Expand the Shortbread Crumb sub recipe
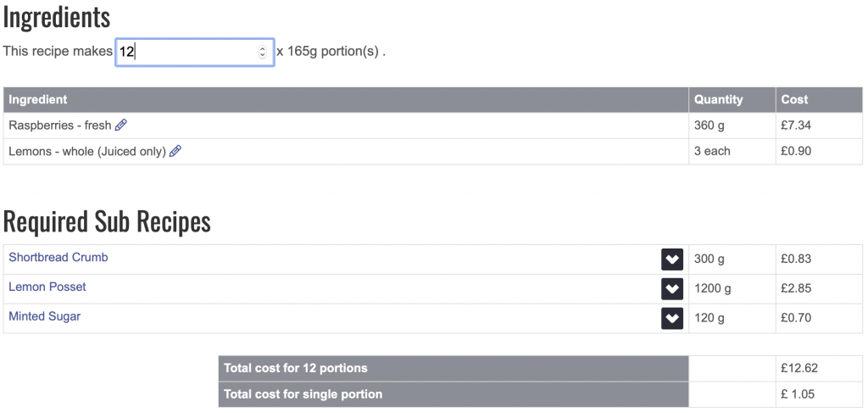This screenshot has width=868, height=413. [x=672, y=260]
